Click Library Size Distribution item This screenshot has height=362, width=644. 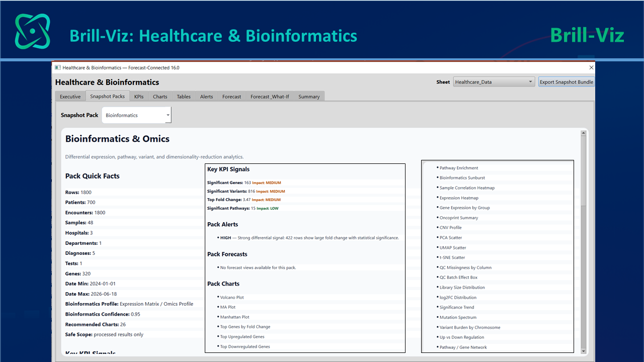462,288
